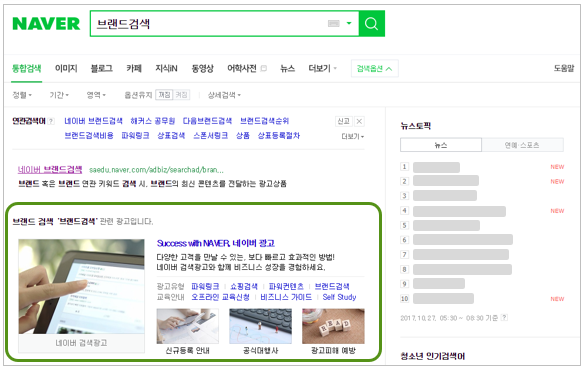Open the 파워컨텐츠 ad link
The height and width of the screenshot is (370, 586).
coord(286,286)
